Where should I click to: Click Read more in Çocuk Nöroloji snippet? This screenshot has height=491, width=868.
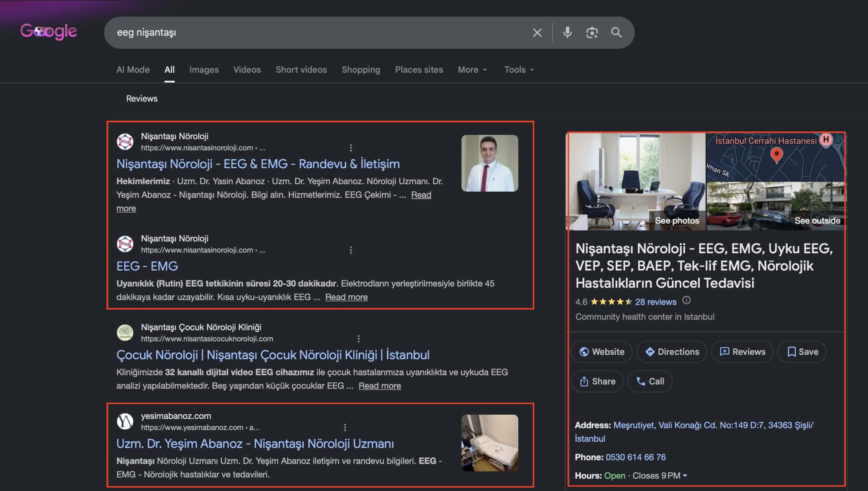[x=379, y=386]
